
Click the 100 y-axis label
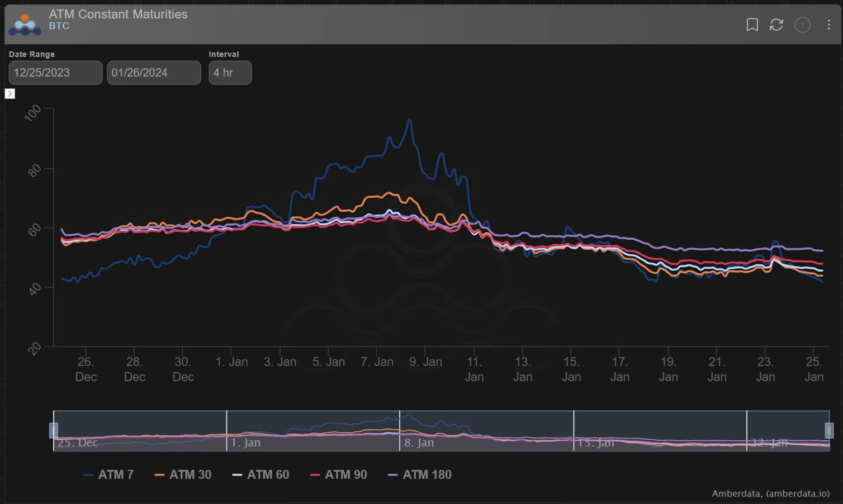(x=33, y=113)
